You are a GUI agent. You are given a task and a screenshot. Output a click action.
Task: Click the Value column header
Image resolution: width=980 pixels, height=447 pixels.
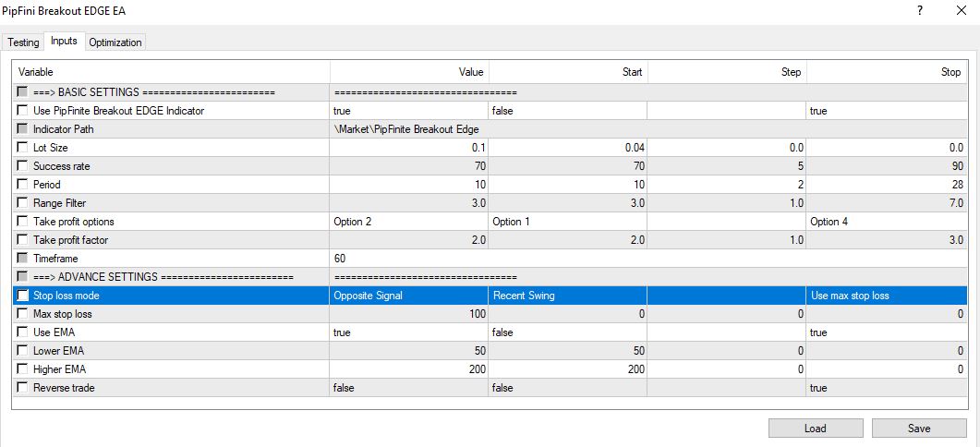point(409,72)
